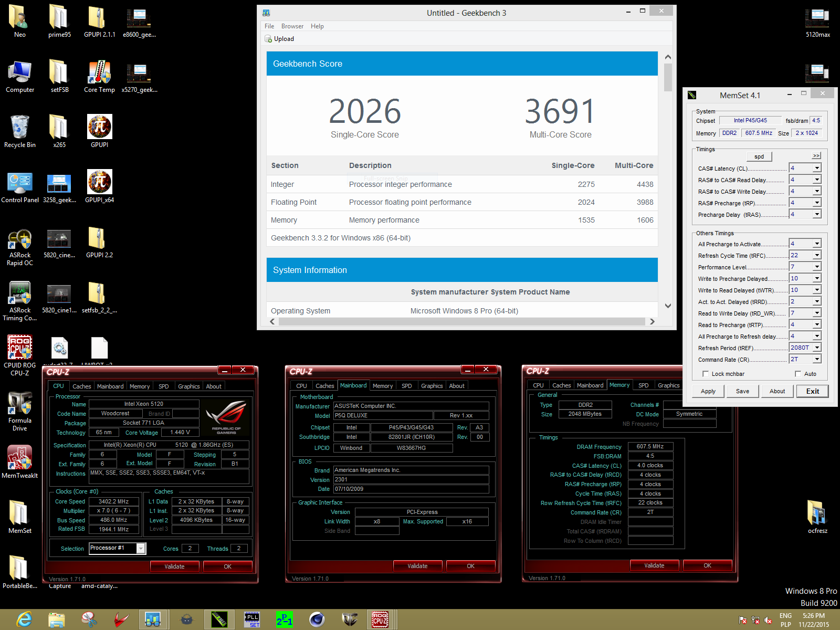Switch to ROG CPU-Z taskbar button
The image size is (840, 630).
pos(380,619)
